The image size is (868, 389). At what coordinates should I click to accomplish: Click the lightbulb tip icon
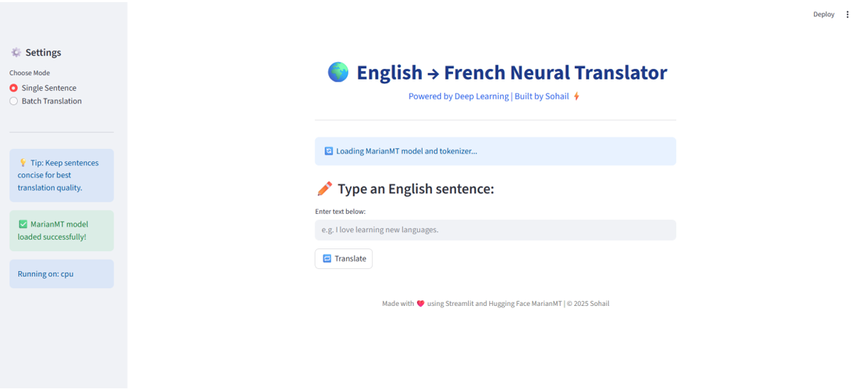click(23, 163)
